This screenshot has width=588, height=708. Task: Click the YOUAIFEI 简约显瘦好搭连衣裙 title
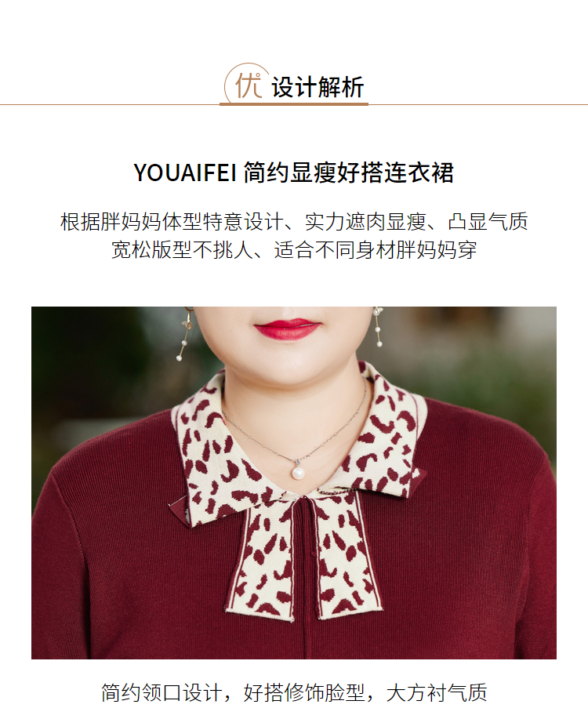click(293, 172)
